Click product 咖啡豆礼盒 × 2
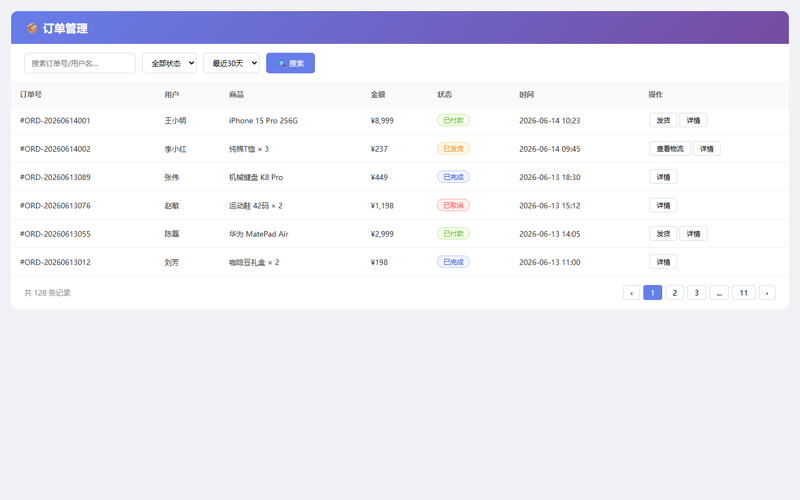 click(x=254, y=262)
